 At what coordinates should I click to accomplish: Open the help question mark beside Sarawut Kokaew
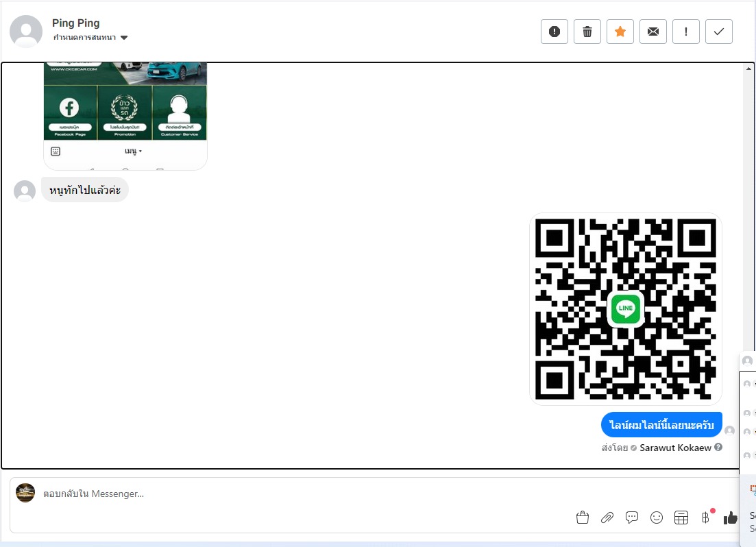pyautogui.click(x=718, y=447)
